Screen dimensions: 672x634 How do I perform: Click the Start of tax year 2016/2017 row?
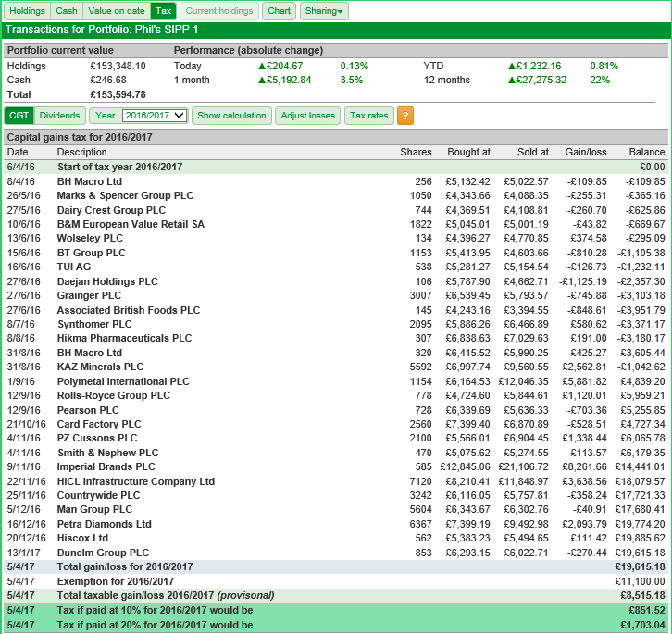[336, 167]
